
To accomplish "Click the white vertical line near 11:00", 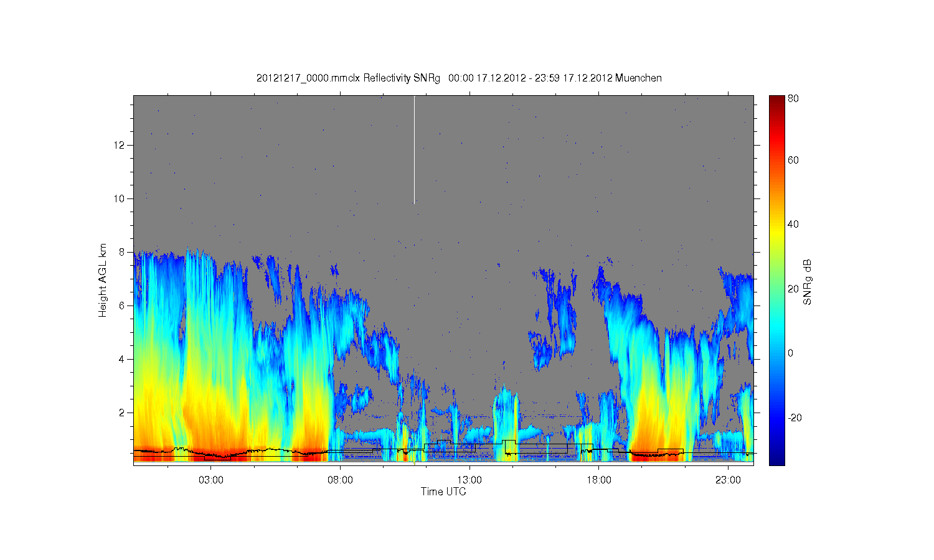I will point(414,150).
